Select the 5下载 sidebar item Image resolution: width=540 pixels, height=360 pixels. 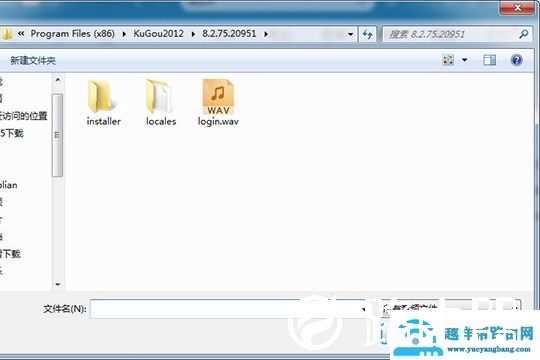[12, 133]
